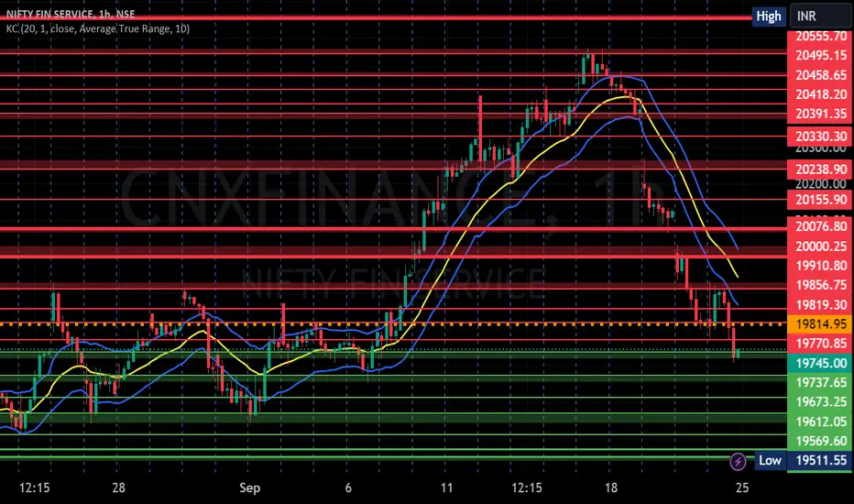This screenshot has width=854, height=504.
Task: Select the 20555.70 price level label
Action: tap(820, 37)
